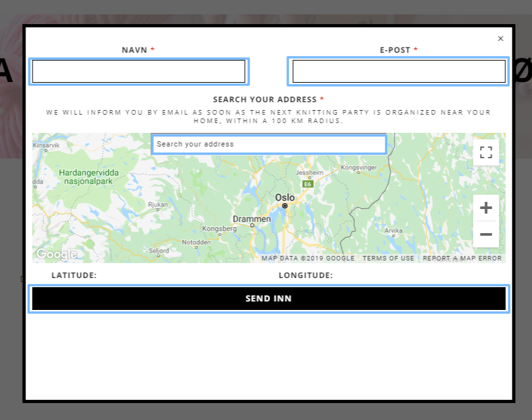
Task: Click the Kongsvinger town label
Action: point(359,167)
